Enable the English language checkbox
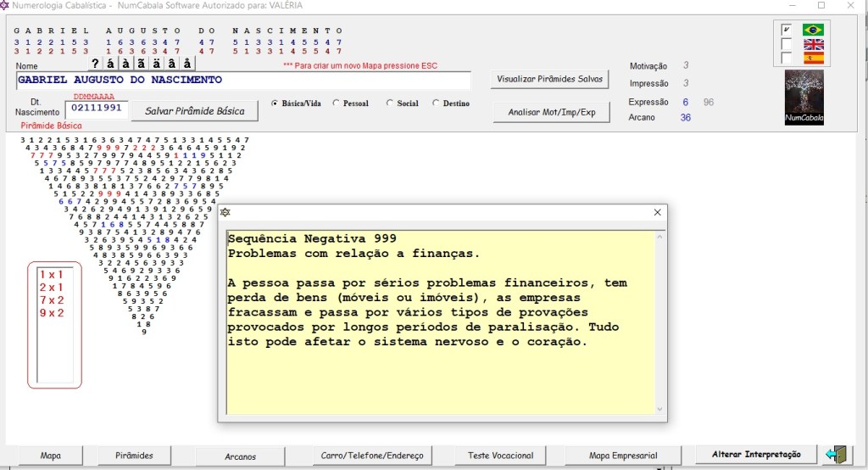 pyautogui.click(x=787, y=44)
